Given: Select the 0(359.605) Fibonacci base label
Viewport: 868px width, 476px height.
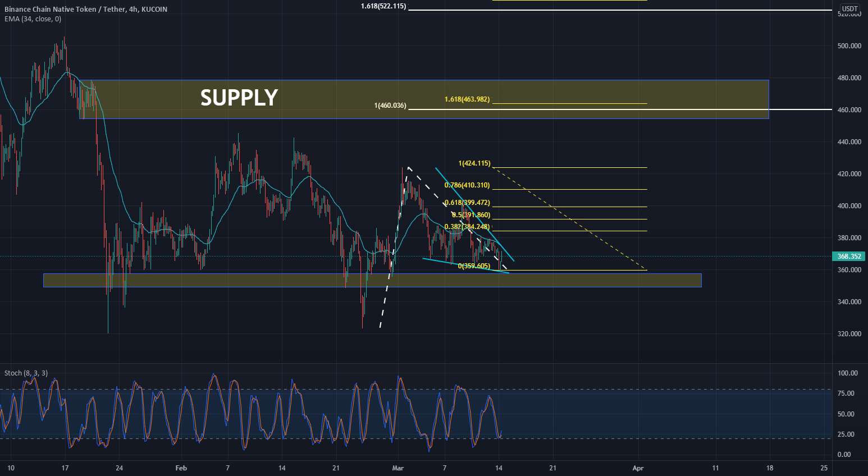Looking at the screenshot, I should click(x=474, y=266).
